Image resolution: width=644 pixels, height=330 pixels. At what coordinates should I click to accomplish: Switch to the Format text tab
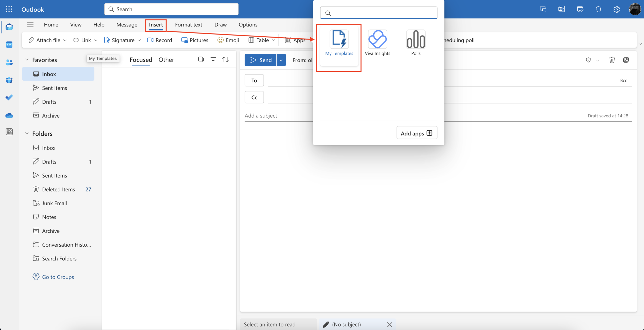click(188, 25)
